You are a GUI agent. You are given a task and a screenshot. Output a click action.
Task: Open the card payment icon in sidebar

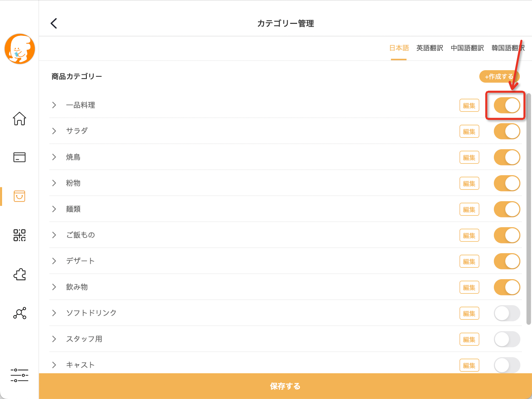tap(19, 157)
